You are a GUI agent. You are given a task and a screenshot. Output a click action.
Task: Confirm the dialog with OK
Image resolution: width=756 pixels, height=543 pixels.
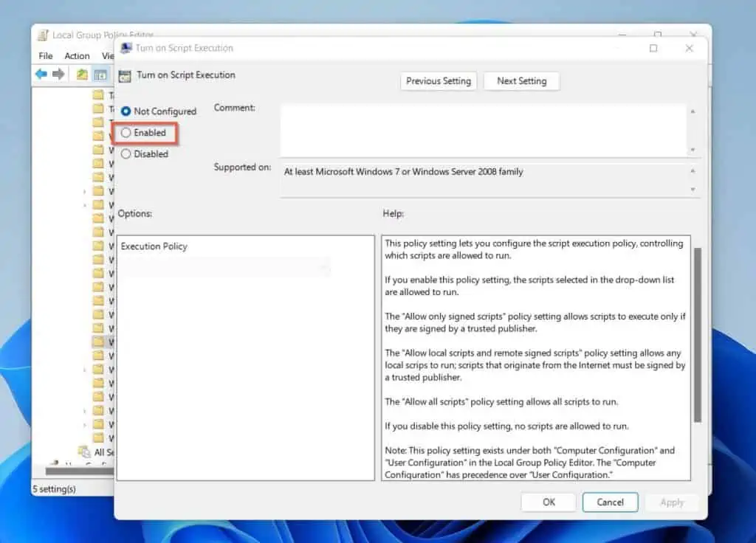549,502
